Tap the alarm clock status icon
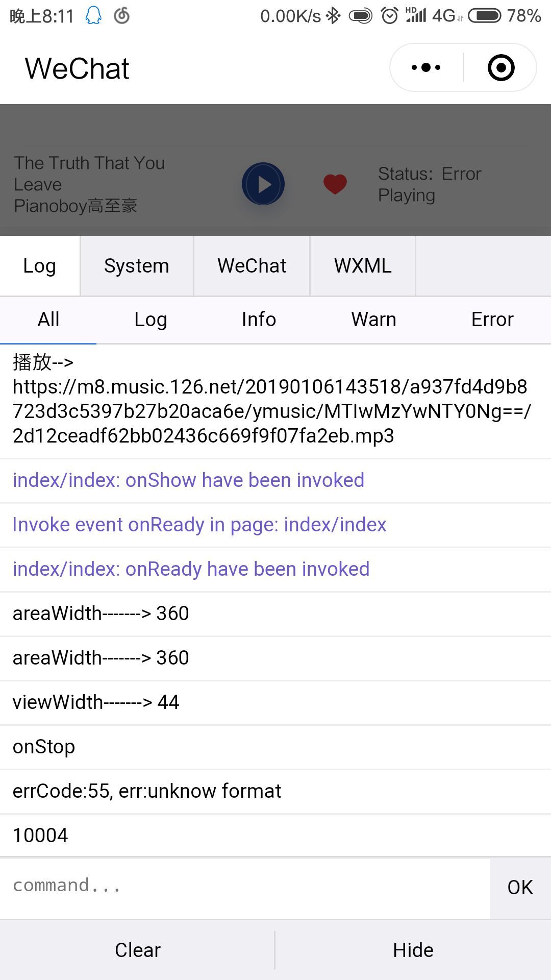This screenshot has width=551, height=980. (390, 16)
